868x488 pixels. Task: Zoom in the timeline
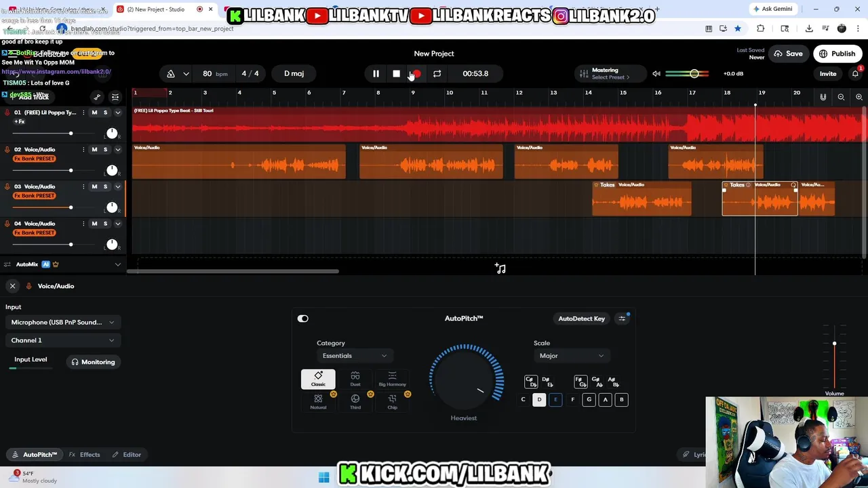pyautogui.click(x=859, y=97)
